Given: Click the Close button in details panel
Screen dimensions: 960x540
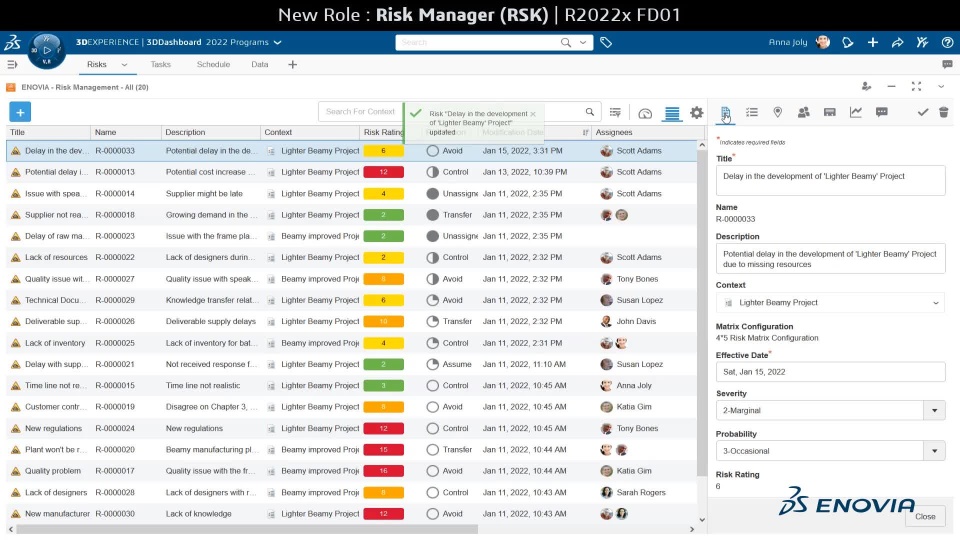Looking at the screenshot, I should (925, 516).
